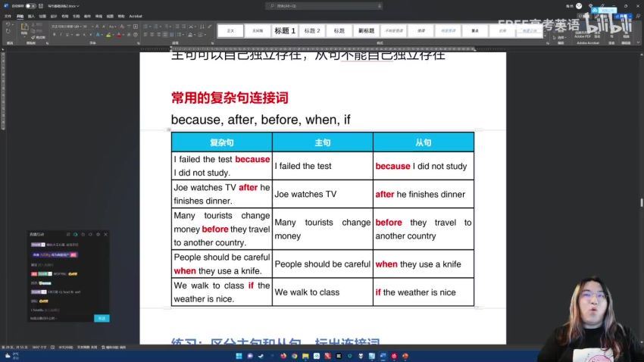Close the live chat overlay panel
The width and height of the screenshot is (644, 362).
point(106,235)
